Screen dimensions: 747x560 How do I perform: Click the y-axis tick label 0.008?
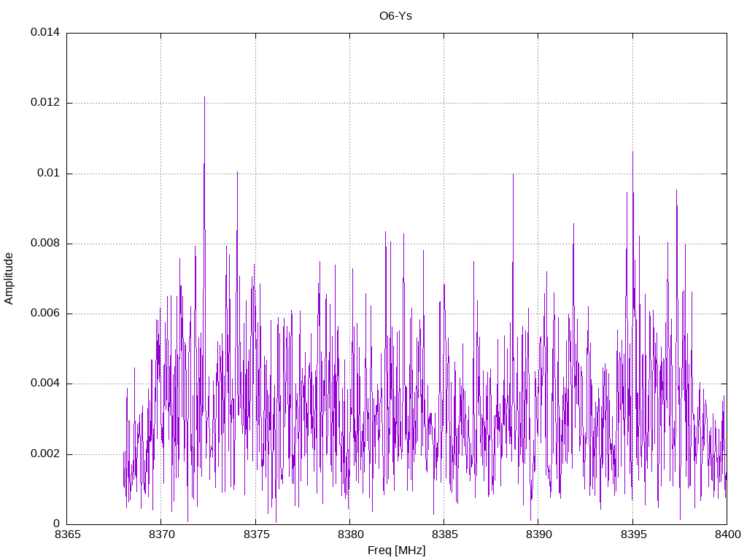click(45, 244)
